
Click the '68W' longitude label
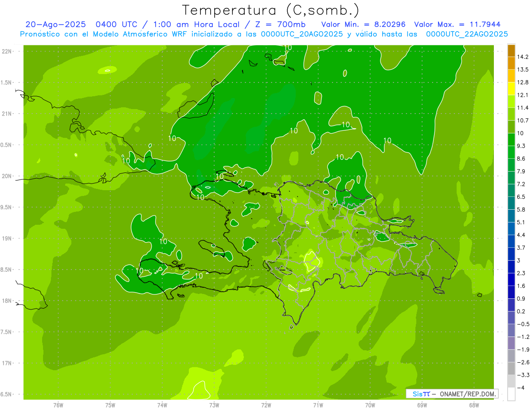click(x=474, y=405)
